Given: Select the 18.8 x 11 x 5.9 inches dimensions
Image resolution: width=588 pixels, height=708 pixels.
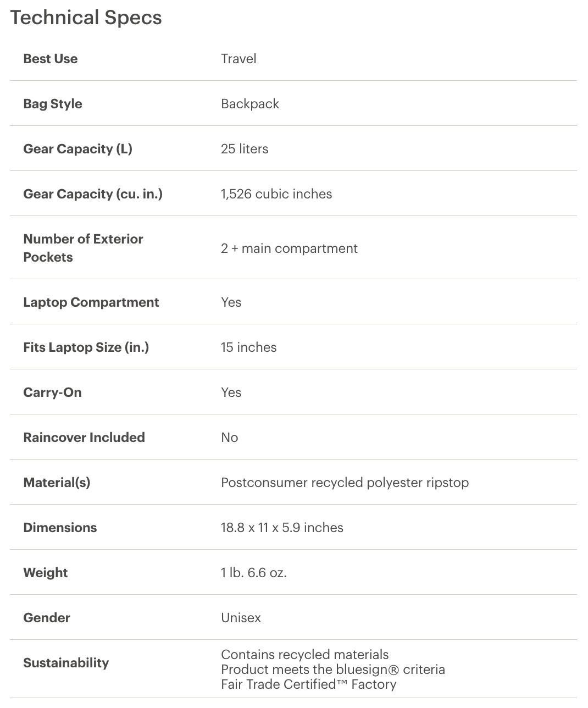Looking at the screenshot, I should pos(282,528).
